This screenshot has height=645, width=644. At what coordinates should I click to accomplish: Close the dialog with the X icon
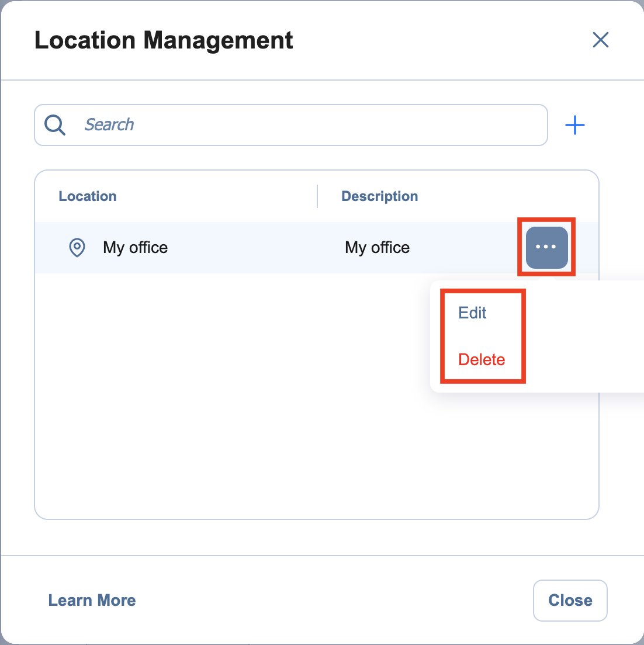[601, 40]
